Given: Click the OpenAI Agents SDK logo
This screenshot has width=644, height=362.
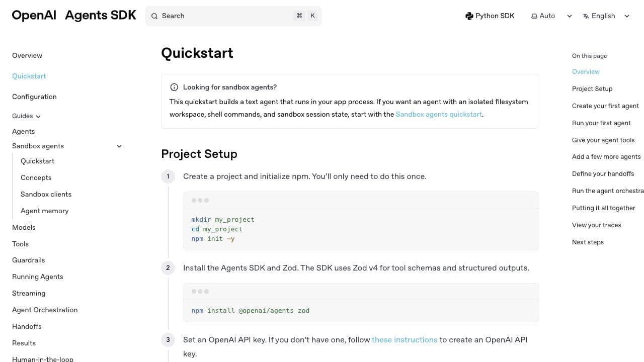Looking at the screenshot, I should 74,16.
